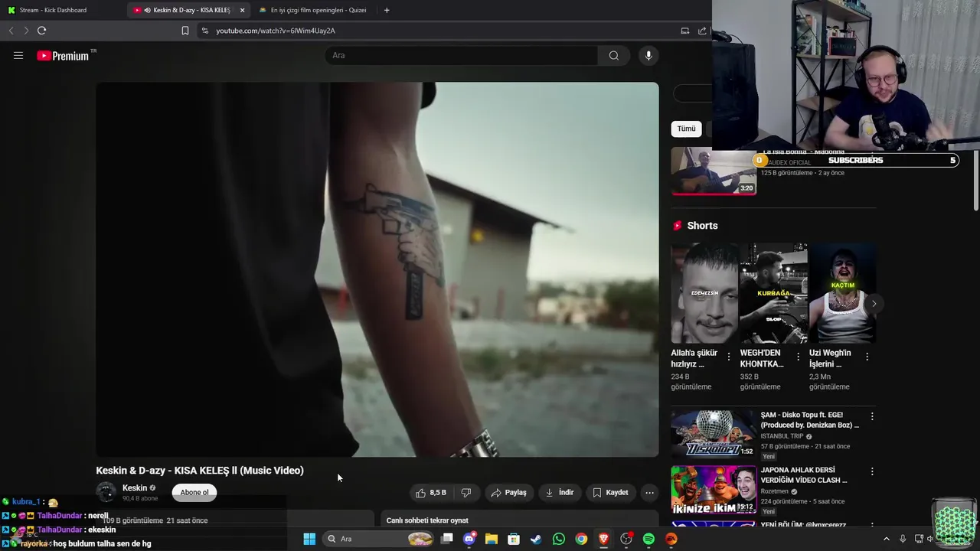Save the video with Kaydet
This screenshot has height=551, width=980.
click(610, 492)
